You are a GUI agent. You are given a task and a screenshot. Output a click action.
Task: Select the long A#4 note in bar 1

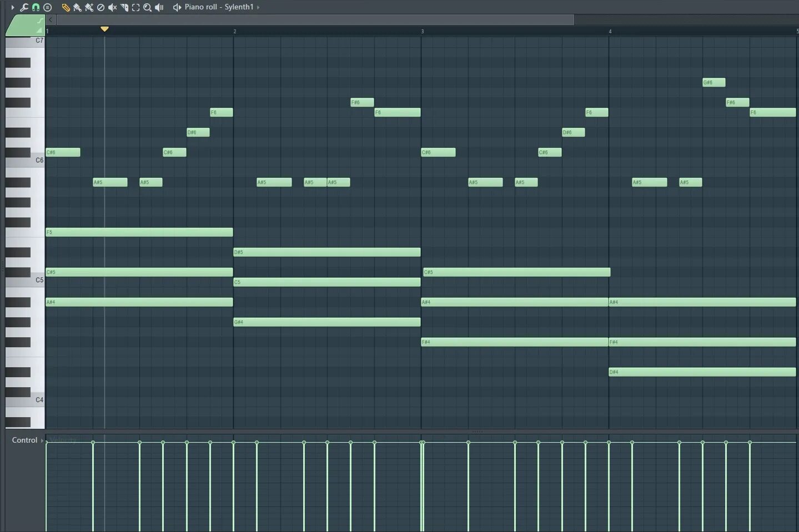point(139,302)
